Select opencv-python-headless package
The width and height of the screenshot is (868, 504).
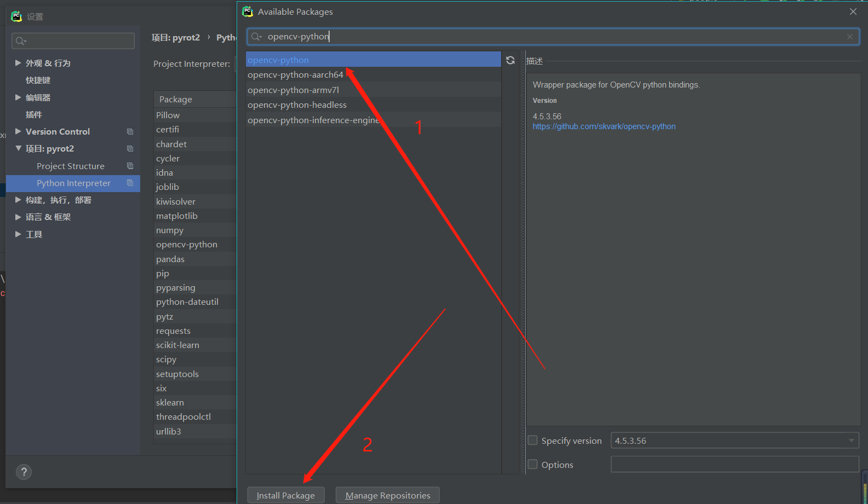pos(373,105)
